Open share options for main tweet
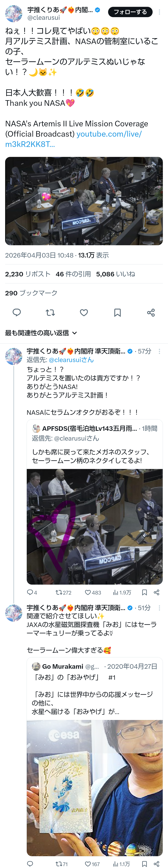The image size is (168, 868). 151,312
